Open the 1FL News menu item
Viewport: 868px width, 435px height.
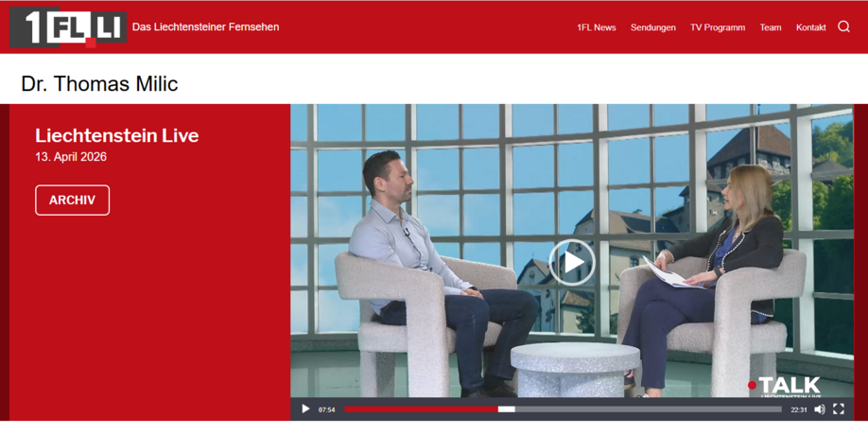597,27
